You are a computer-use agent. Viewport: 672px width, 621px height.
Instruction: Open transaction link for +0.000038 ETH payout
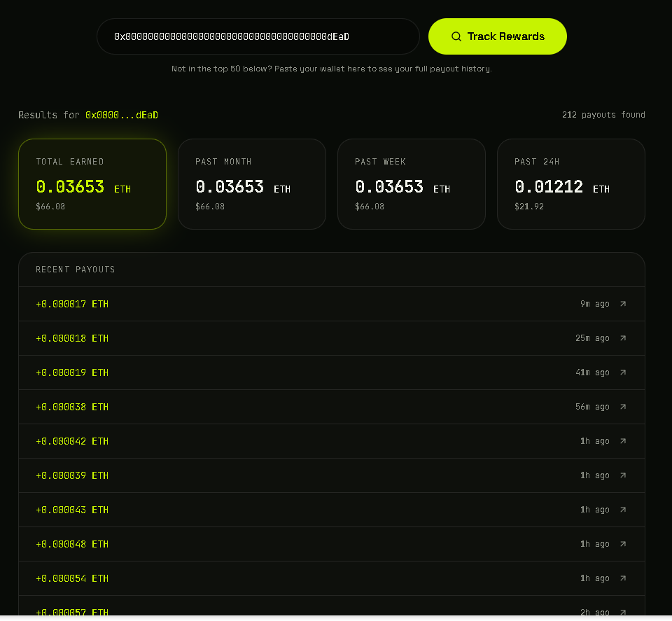(x=623, y=407)
